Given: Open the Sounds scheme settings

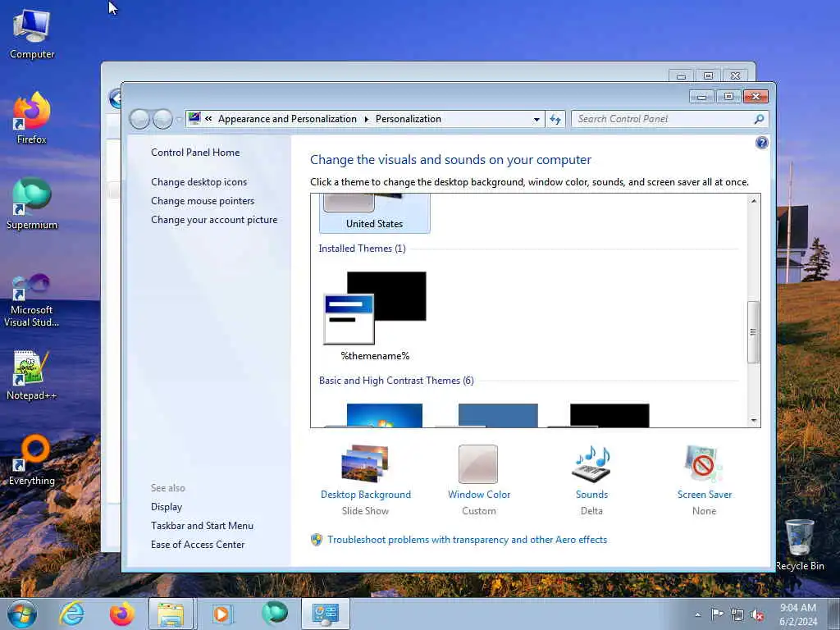Looking at the screenshot, I should pos(591,481).
